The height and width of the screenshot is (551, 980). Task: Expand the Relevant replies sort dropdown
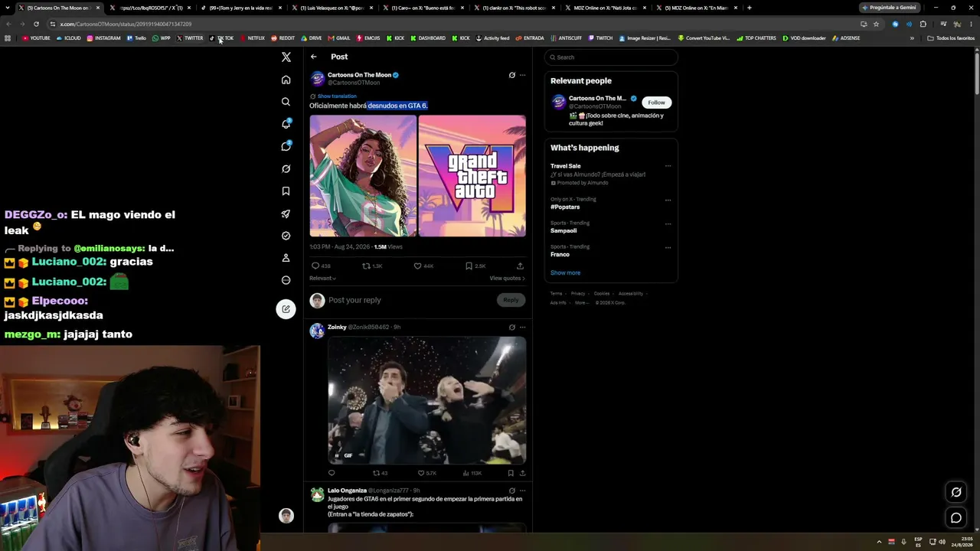[x=323, y=279]
